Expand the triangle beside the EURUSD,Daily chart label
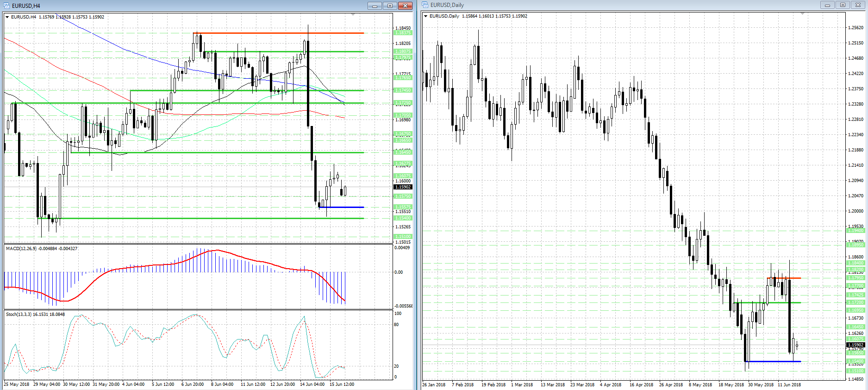The width and height of the screenshot is (868, 390). click(x=426, y=16)
